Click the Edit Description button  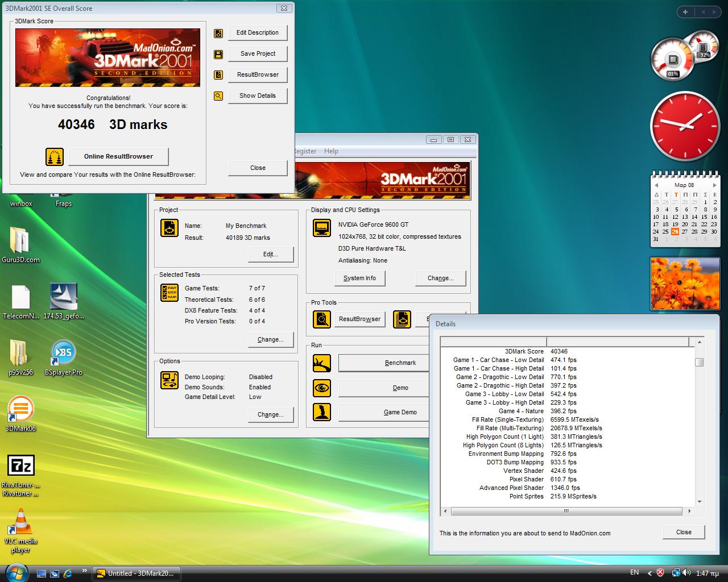[258, 33]
